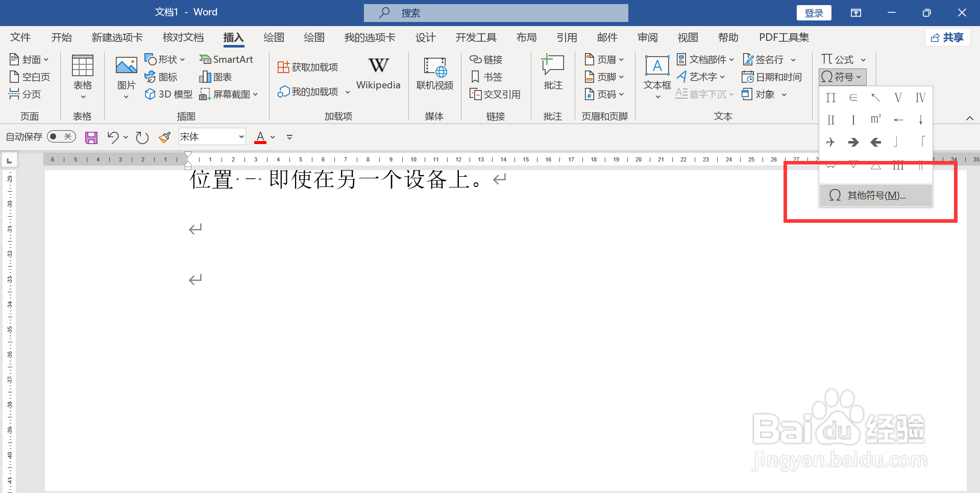Screen dimensions: 980x493
Task: Insert a 交叉引用 cross-reference
Action: (495, 95)
